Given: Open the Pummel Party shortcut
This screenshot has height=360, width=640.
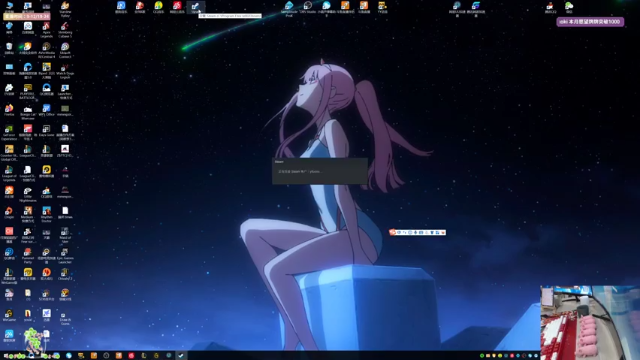Looking at the screenshot, I should point(28,256).
